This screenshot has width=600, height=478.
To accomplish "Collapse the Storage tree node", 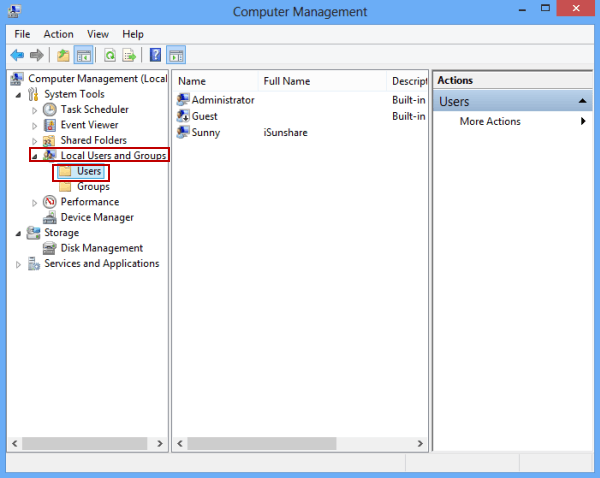I will click(x=18, y=233).
